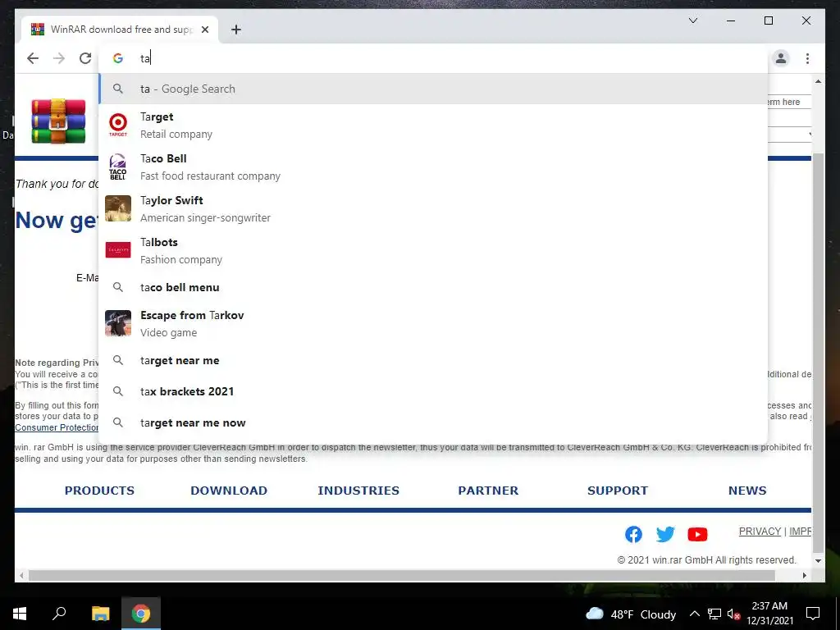
Task: Select the 'tax brackets 2021' suggestion
Action: 433,391
